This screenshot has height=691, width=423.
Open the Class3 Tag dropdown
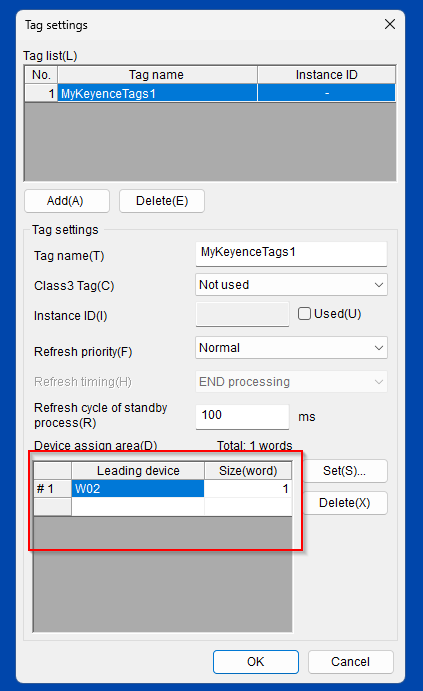291,285
